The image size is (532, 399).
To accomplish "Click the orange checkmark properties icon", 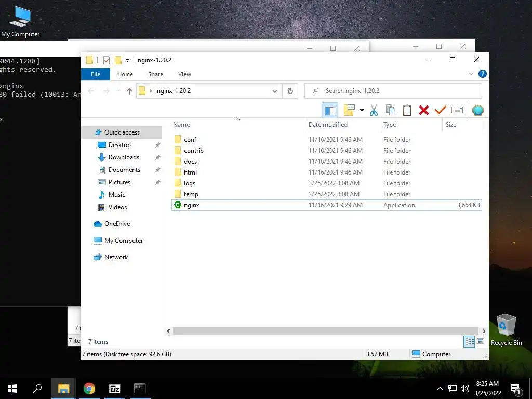I will pos(441,110).
